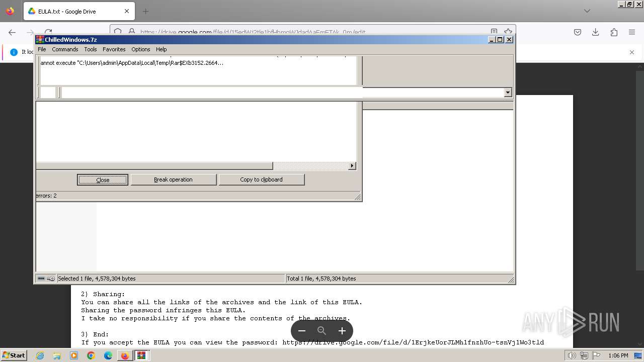Bookmark this page with star icon

pyautogui.click(x=508, y=32)
